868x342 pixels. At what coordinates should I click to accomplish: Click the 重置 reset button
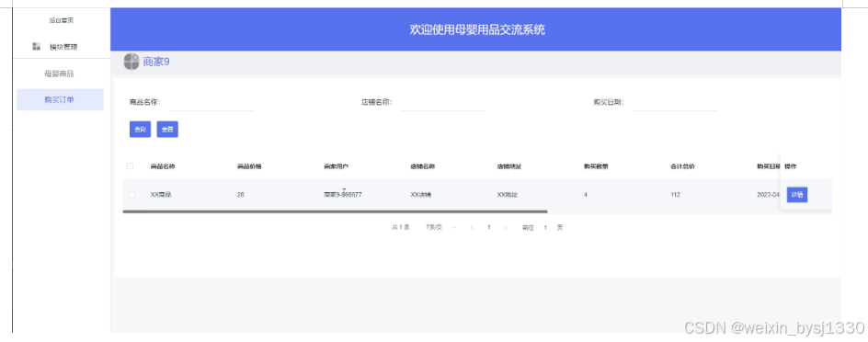[x=167, y=129]
